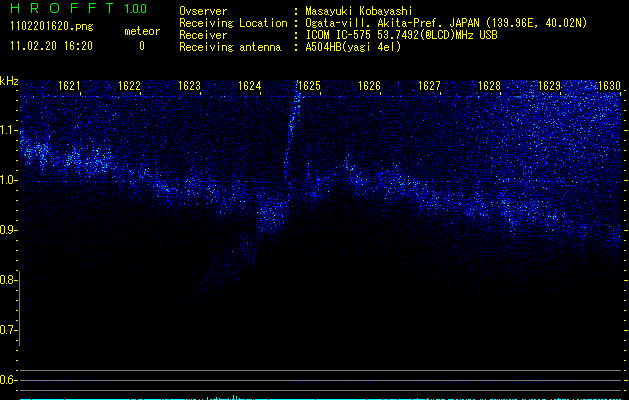Click the 1.1 kHz axis label

click(x=7, y=130)
